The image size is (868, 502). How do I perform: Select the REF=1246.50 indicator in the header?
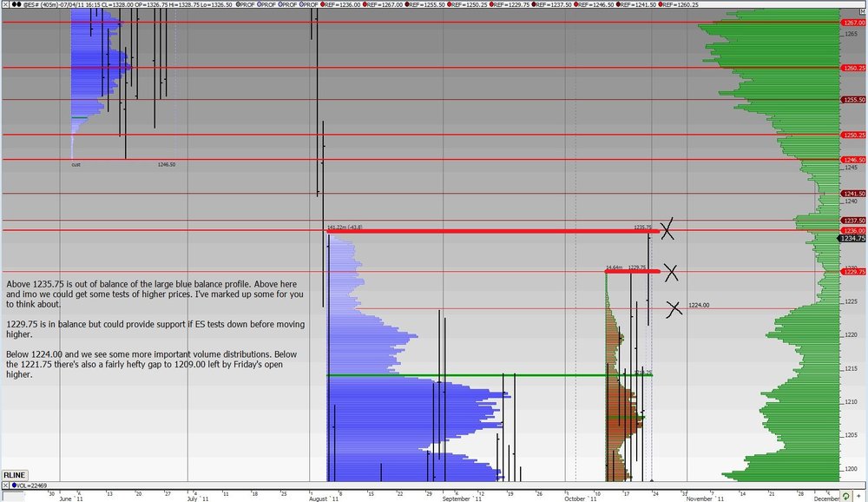click(595, 4)
